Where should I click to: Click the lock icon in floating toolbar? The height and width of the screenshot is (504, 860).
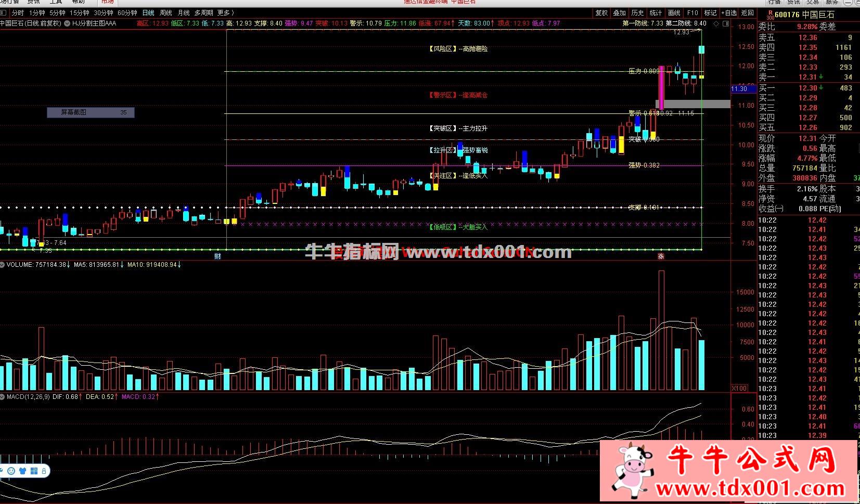[44, 471]
